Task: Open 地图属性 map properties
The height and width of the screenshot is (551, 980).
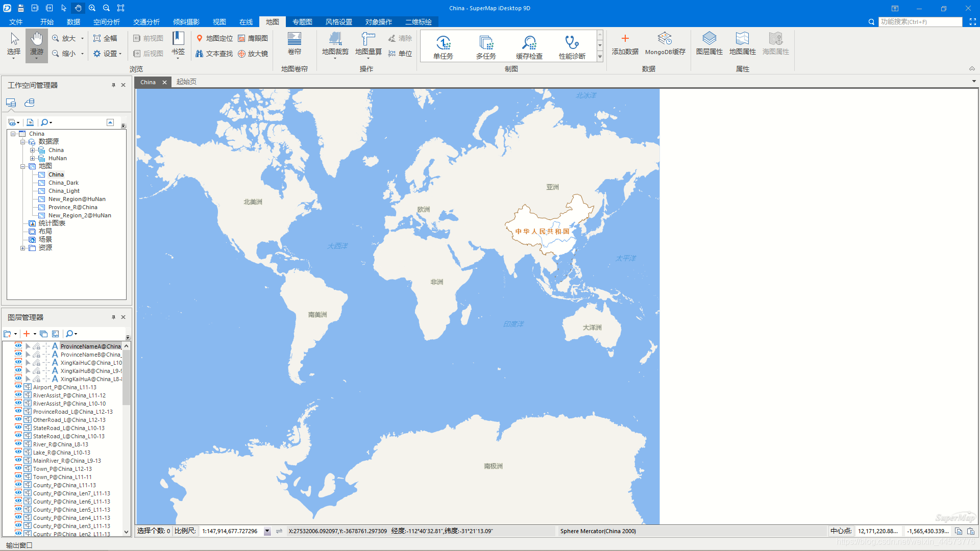Action: [x=743, y=44]
